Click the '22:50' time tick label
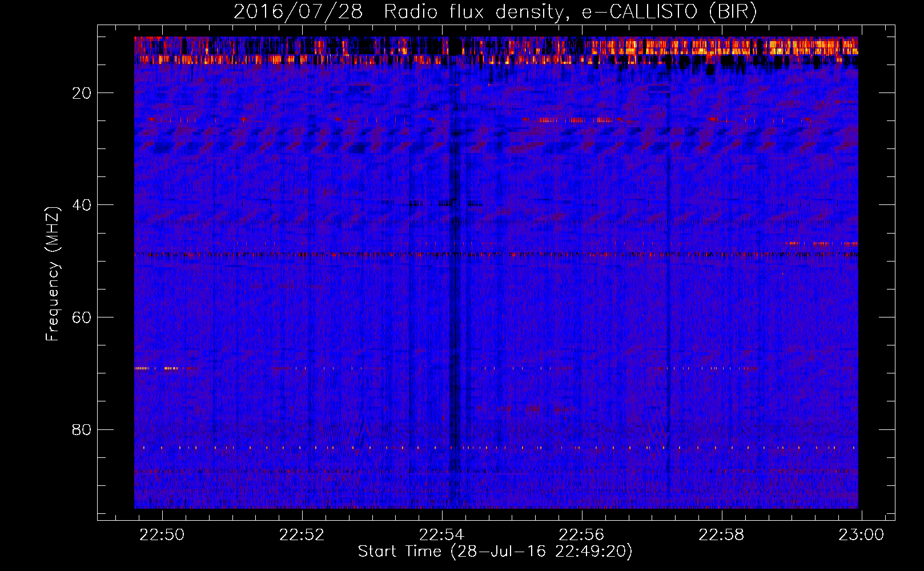924x571 pixels. coord(162,535)
